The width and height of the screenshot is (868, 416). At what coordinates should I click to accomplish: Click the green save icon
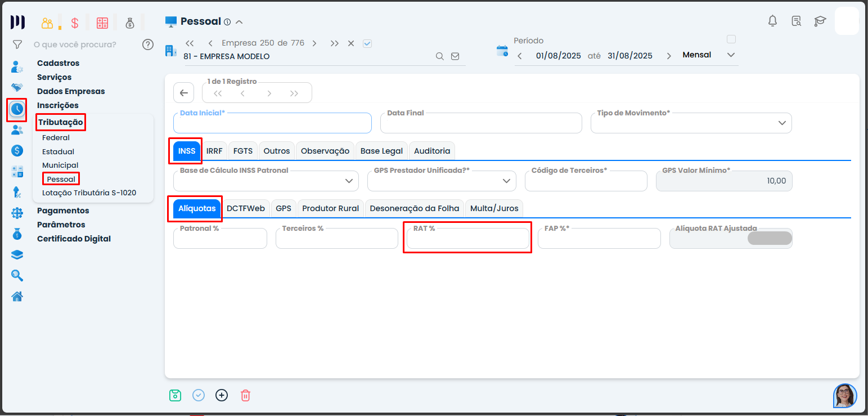[176, 395]
